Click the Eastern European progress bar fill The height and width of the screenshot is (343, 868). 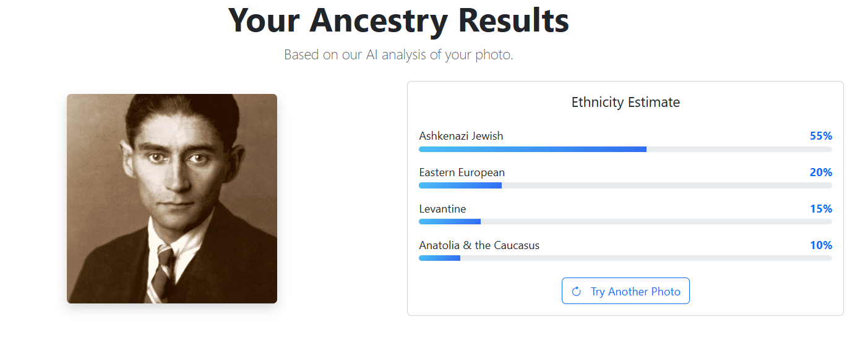tap(460, 185)
